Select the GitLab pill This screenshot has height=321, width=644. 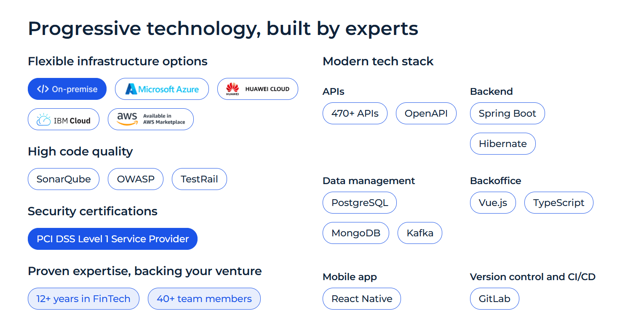click(x=494, y=299)
